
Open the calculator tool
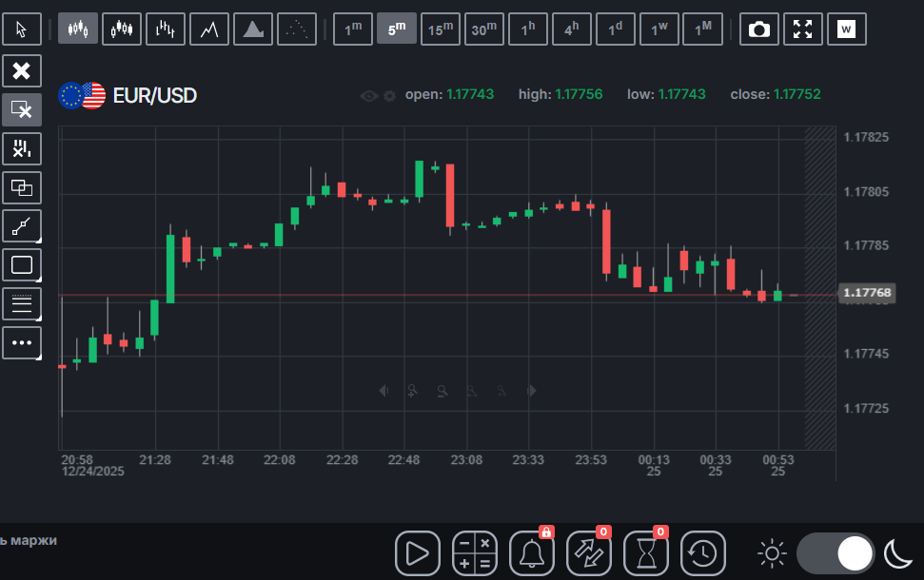pos(475,553)
